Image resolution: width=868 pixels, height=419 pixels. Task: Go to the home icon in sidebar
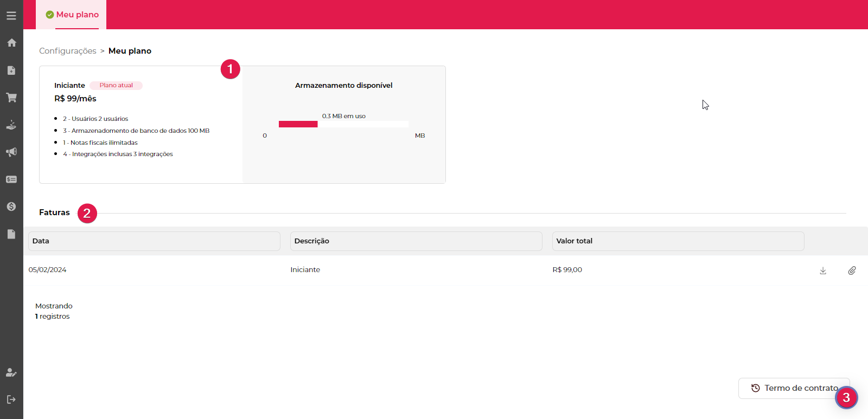tap(11, 43)
